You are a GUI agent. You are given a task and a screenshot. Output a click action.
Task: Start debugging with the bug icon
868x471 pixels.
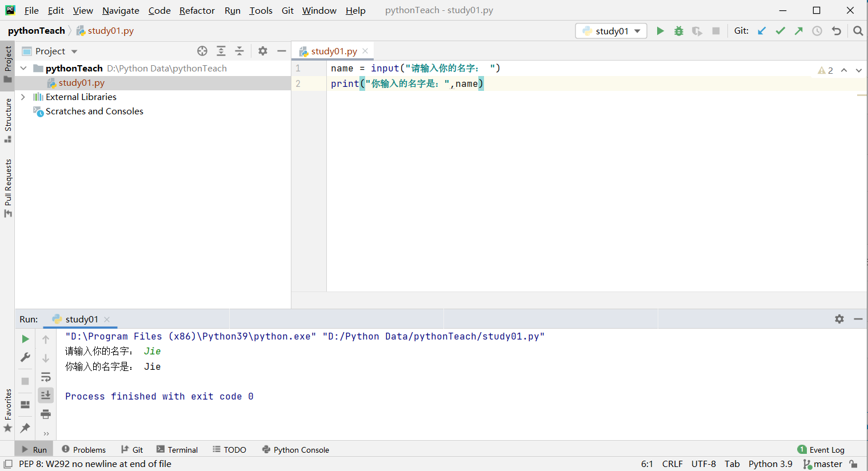pyautogui.click(x=679, y=31)
